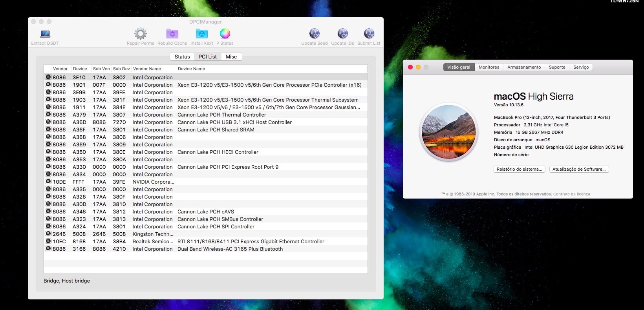Click the Submit List globe icon

coord(369,34)
